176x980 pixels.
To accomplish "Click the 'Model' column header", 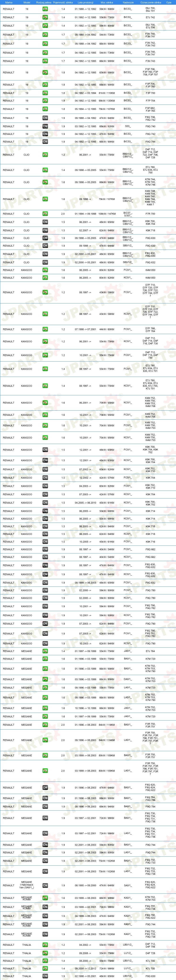I will tap(27, 2).
